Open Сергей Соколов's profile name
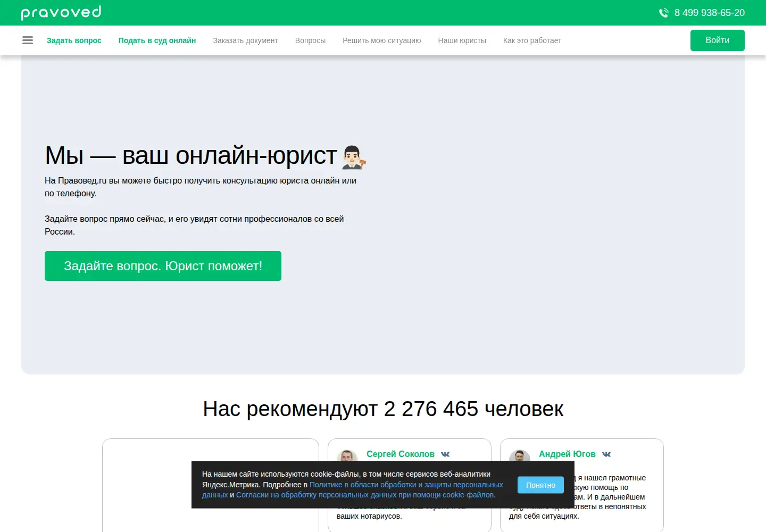The image size is (766, 532). click(400, 454)
